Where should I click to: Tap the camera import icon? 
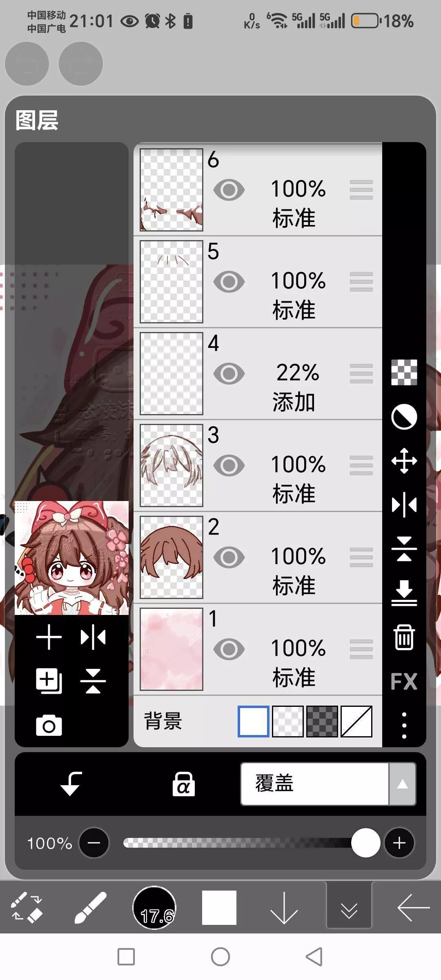pyautogui.click(x=49, y=726)
